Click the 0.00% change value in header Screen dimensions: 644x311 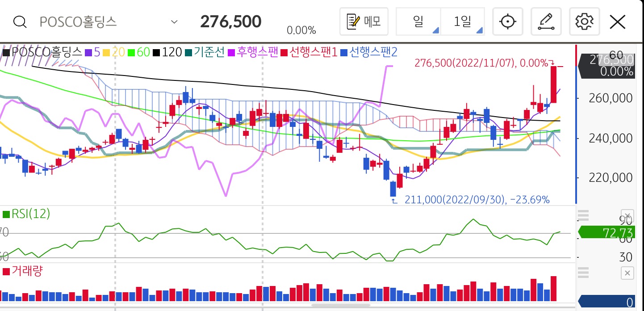pos(301,30)
